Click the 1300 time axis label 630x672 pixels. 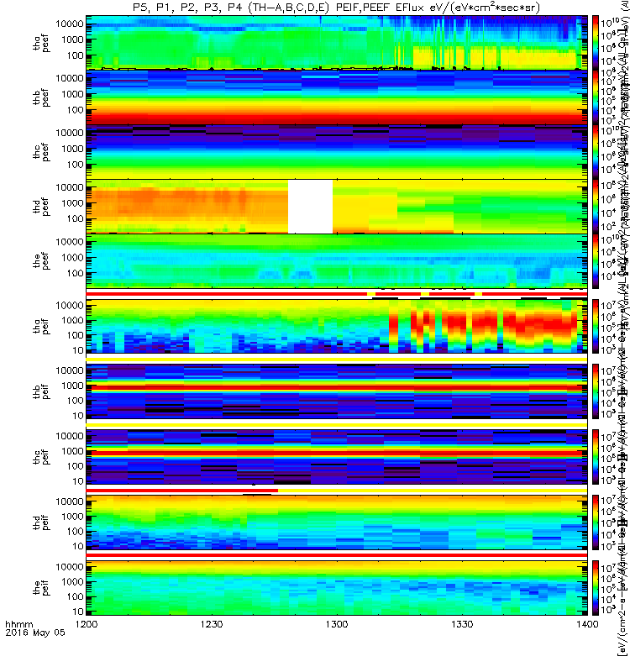coord(337,624)
